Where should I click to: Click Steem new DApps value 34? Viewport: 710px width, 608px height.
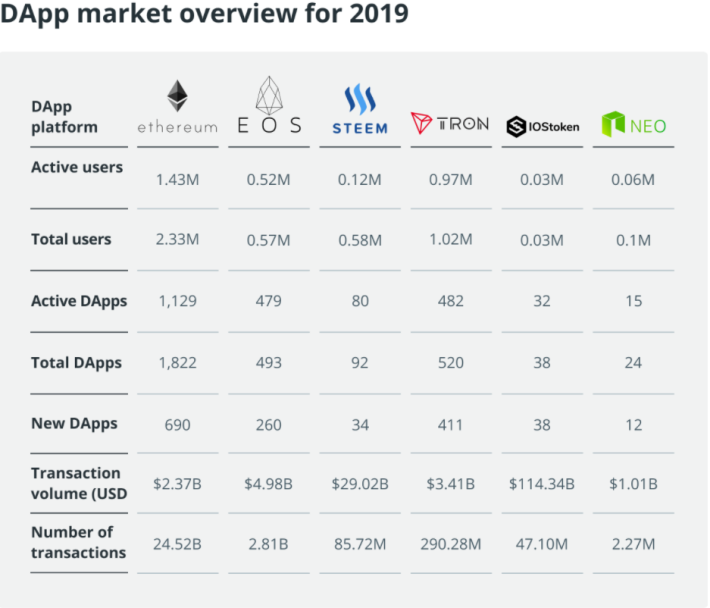click(360, 425)
